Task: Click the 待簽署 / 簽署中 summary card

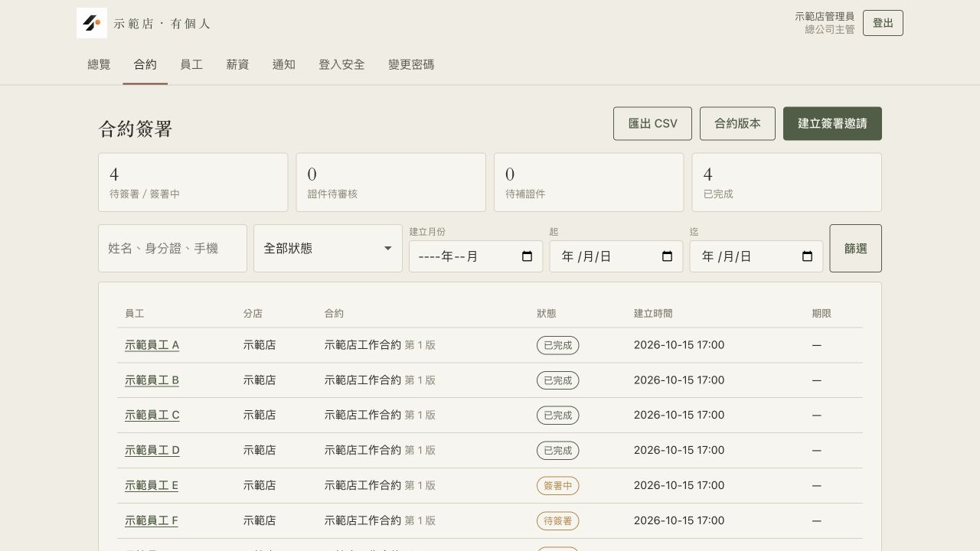Action: 193,182
